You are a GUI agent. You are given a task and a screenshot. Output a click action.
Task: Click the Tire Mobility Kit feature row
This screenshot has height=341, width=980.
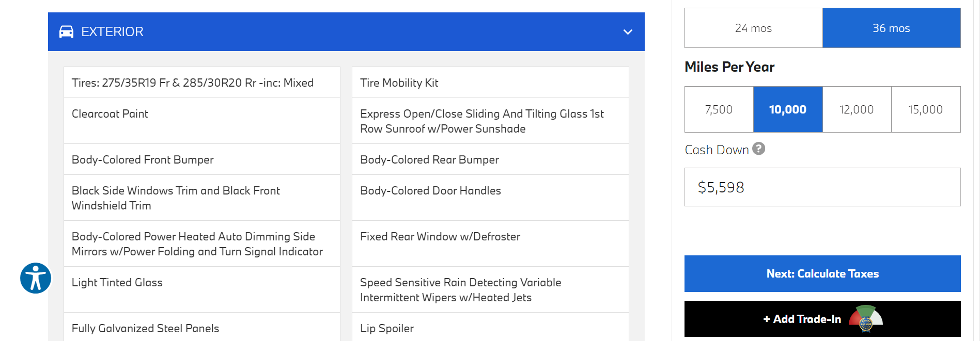click(x=490, y=83)
